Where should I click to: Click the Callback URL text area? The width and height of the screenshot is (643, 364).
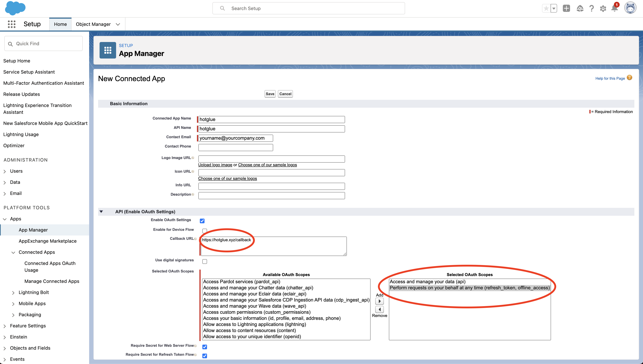click(x=274, y=246)
